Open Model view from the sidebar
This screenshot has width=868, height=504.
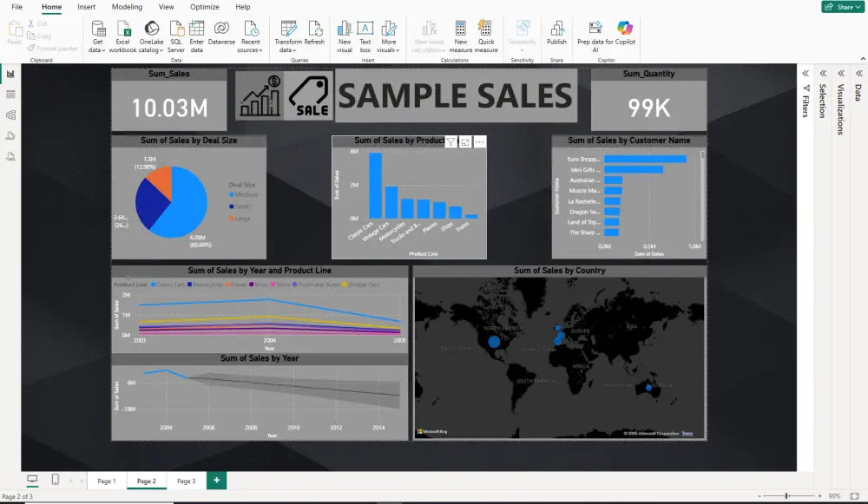pyautogui.click(x=11, y=114)
